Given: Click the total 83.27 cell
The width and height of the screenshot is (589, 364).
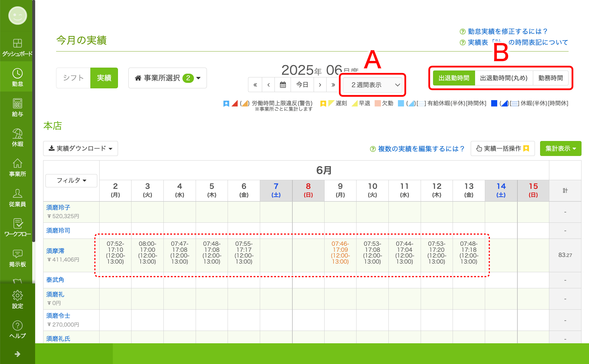Looking at the screenshot, I should point(565,255).
